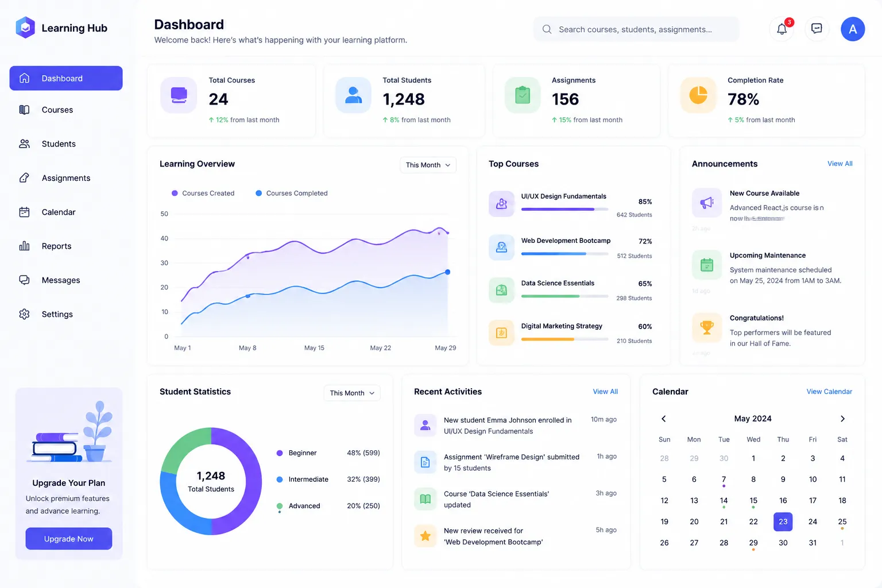The height and width of the screenshot is (588, 882).
Task: Click the Total Courses monitor icon
Action: point(179,95)
